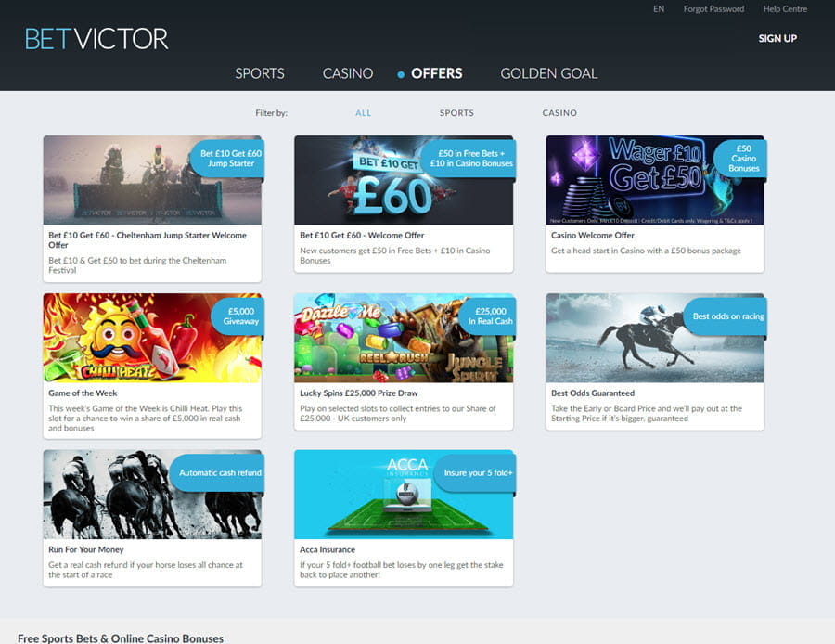Click 'Get a real cash refund if your horse loses' description

pyautogui.click(x=146, y=570)
